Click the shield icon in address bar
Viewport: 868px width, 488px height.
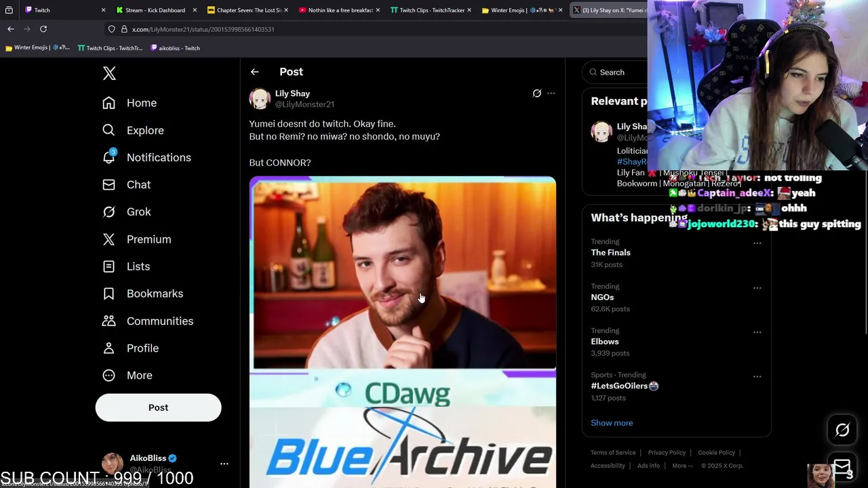[x=112, y=29]
